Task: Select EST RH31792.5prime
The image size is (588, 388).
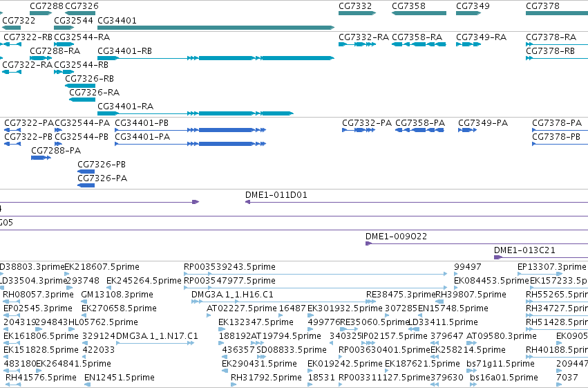Action: (x=266, y=378)
